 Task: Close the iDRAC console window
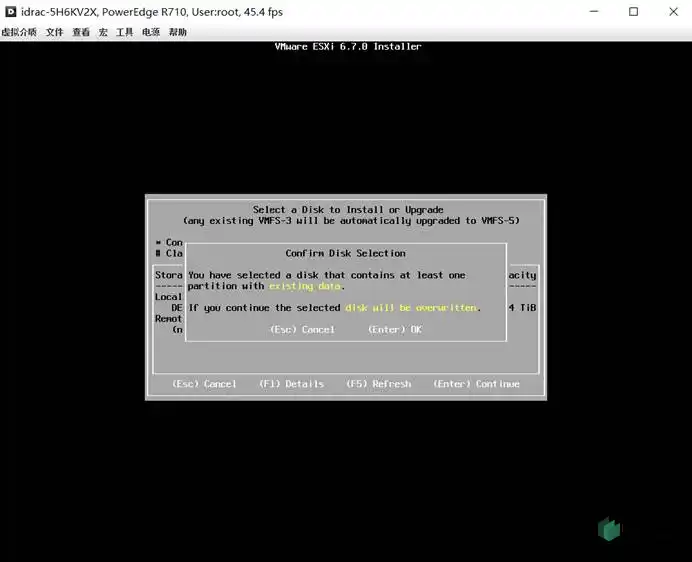[673, 11]
